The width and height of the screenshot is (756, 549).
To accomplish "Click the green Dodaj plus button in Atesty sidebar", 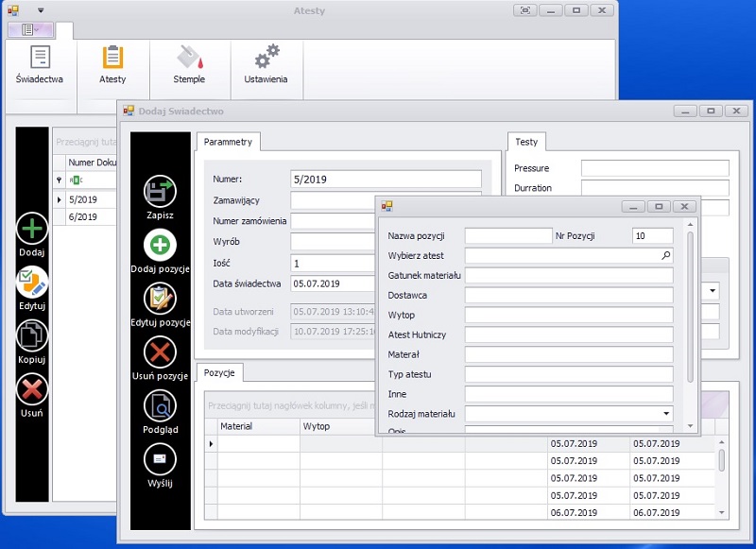I will click(x=32, y=228).
